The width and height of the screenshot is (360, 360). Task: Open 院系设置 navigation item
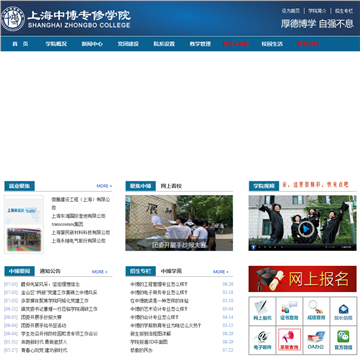[164, 44]
